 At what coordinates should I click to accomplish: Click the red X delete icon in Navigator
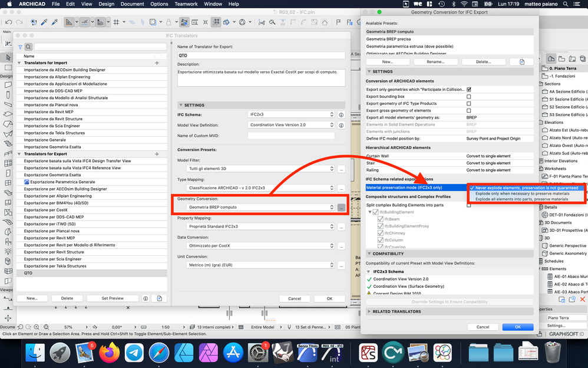[582, 299]
